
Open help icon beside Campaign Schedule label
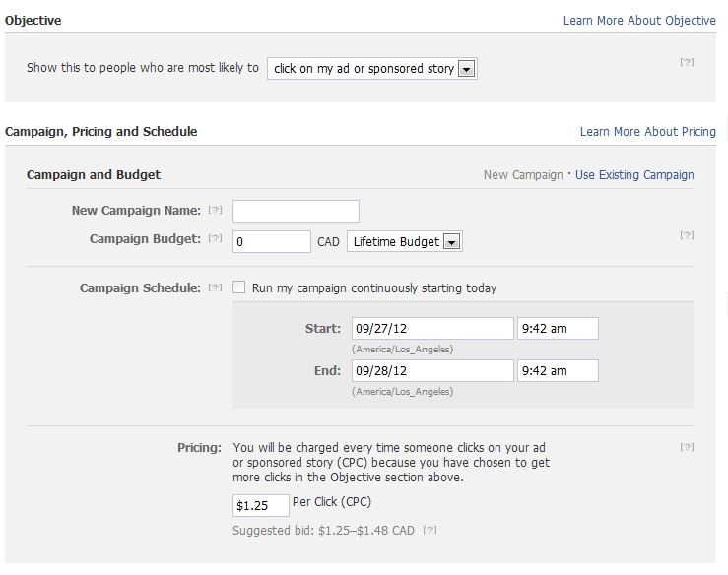[215, 287]
